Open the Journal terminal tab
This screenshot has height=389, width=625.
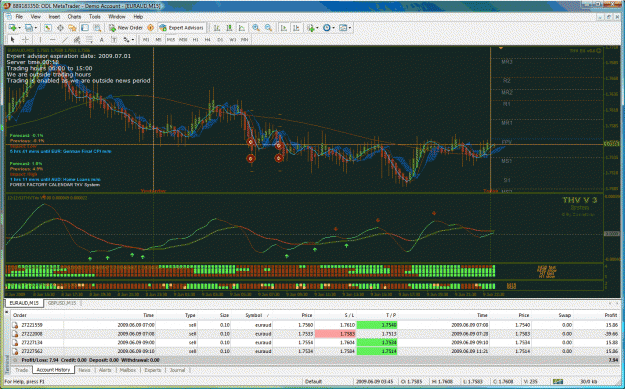coord(177,370)
